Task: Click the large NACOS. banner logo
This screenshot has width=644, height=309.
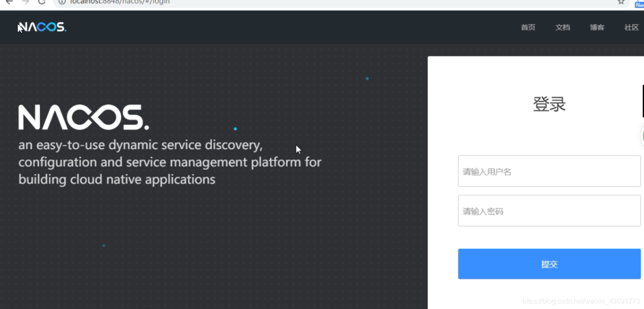Action: (84, 117)
